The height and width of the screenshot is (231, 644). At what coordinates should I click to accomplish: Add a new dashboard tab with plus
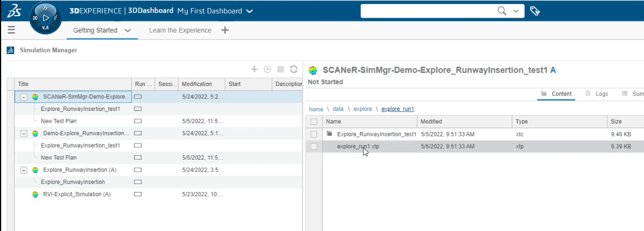225,30
